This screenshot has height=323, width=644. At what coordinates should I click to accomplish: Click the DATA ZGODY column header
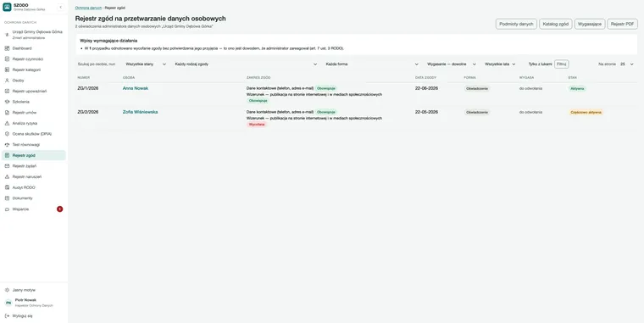(x=425, y=78)
